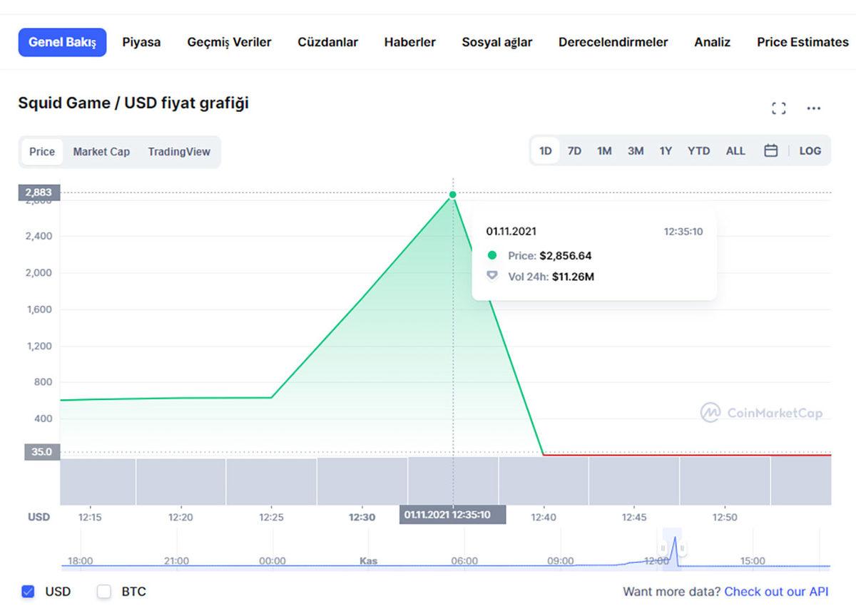Select the LOG scale option
Viewport: 856px width, 616px height.
(810, 151)
